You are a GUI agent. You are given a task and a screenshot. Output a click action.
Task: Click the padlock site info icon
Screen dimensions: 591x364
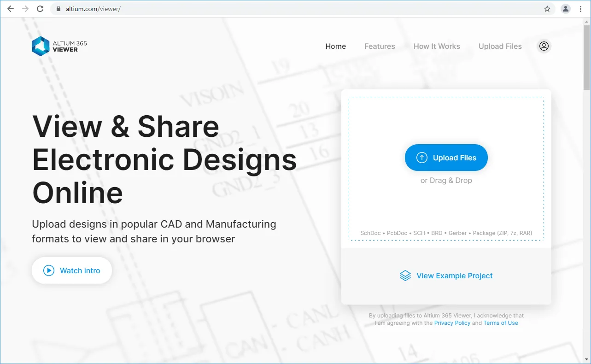point(58,9)
